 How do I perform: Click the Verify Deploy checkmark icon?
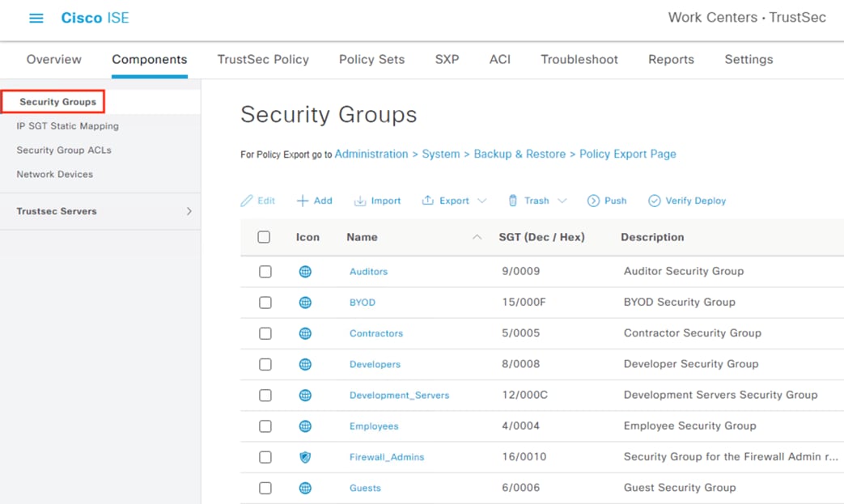(x=655, y=201)
